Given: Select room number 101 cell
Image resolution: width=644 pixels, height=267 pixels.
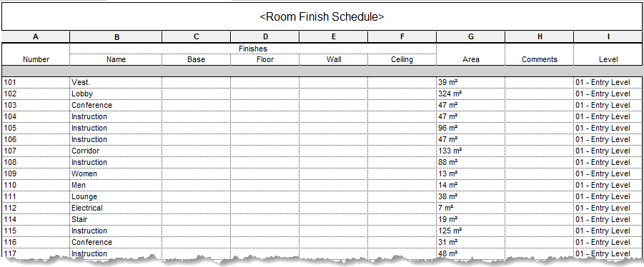Looking at the screenshot, I should tap(36, 82).
